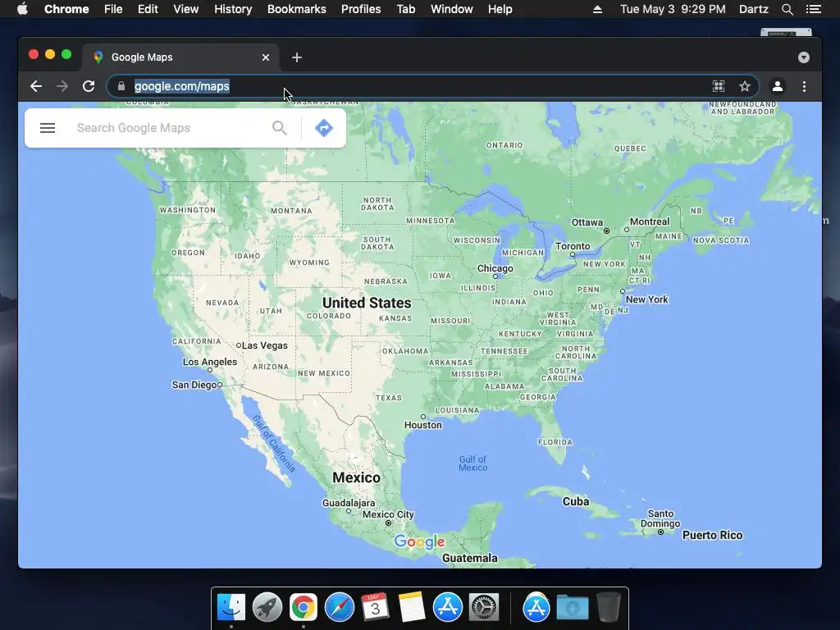Open the Apple menu

coord(22,9)
